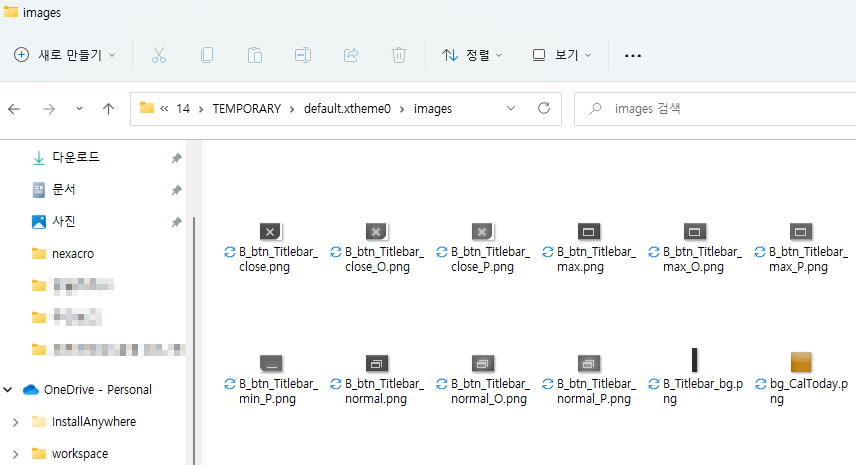This screenshot has height=465, width=856.
Task: Select the B_btn_Titlebar_normal.png thumbnail
Action: pyautogui.click(x=376, y=363)
